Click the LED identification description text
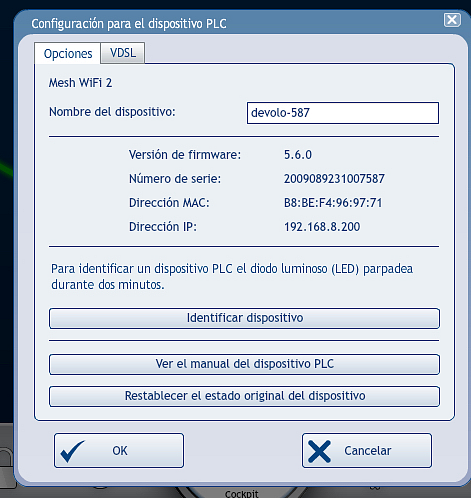 [232, 277]
